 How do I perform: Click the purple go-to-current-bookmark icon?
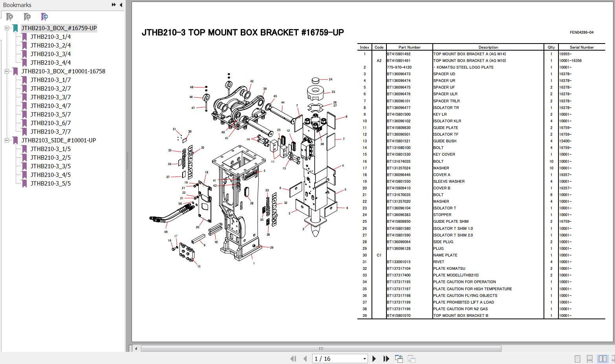click(44, 17)
